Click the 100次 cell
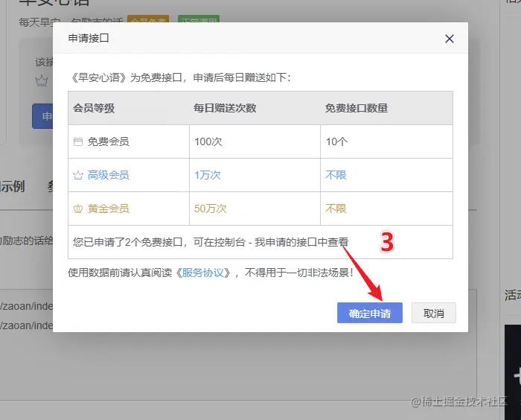This screenshot has width=521, height=420. [255, 141]
